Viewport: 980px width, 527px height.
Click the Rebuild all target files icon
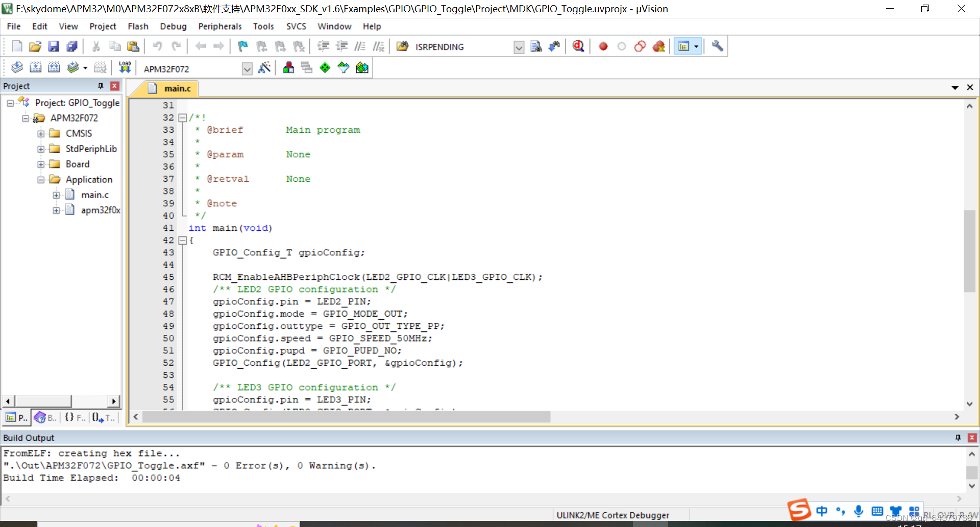pos(54,68)
